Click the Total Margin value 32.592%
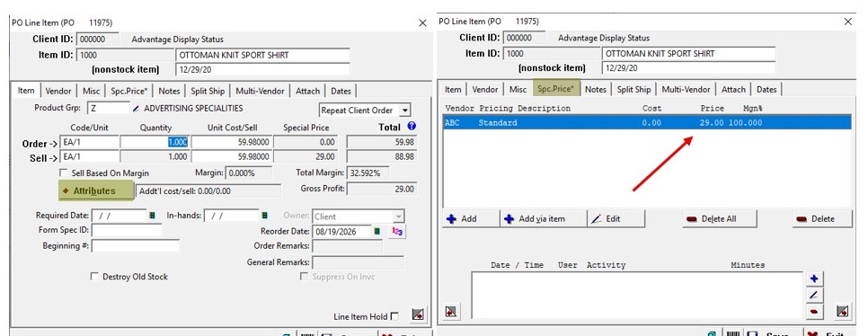Viewport: 868px width, 336px height. tap(368, 173)
